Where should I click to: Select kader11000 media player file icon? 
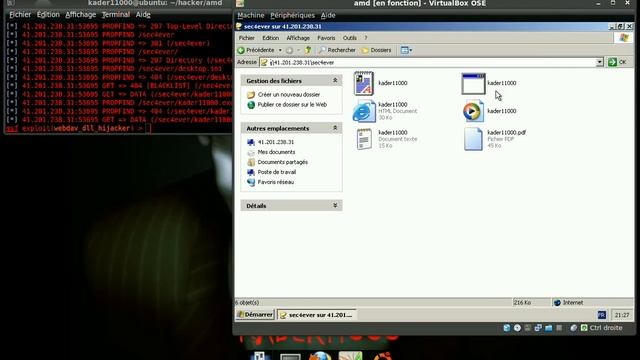(x=473, y=111)
